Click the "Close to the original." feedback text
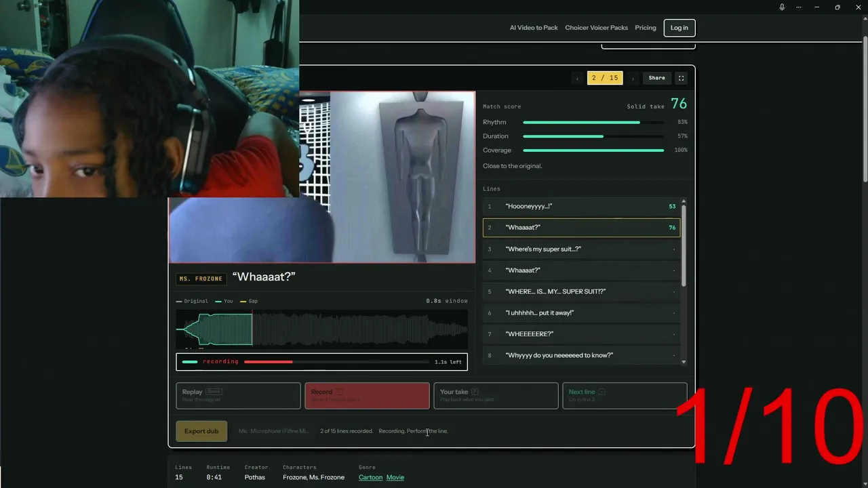 (513, 166)
